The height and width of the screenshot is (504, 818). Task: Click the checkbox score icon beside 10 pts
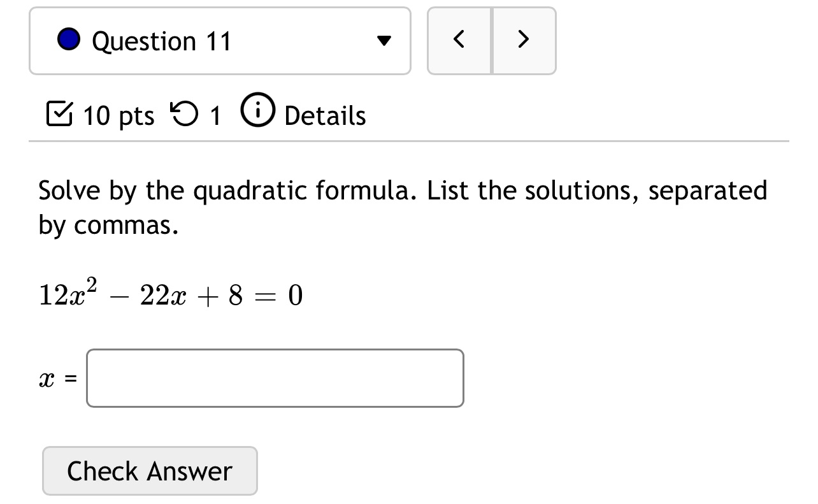(x=58, y=115)
